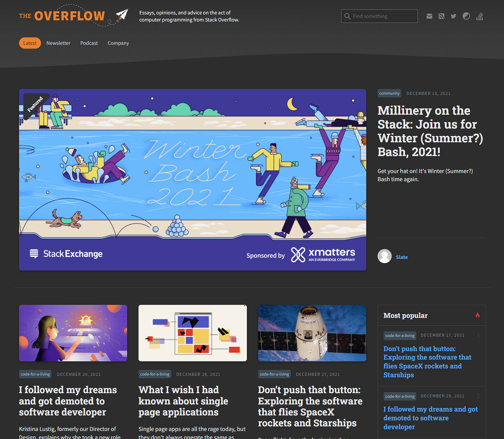Select the Latest tab

(30, 43)
